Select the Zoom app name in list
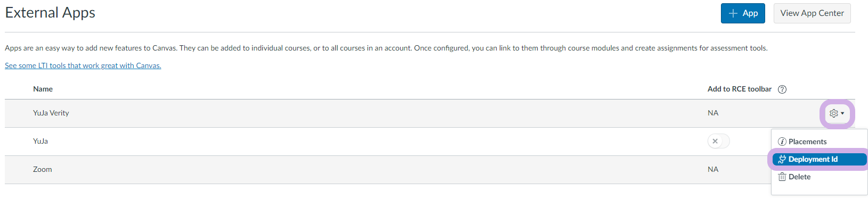The width and height of the screenshot is (868, 207). (x=43, y=169)
